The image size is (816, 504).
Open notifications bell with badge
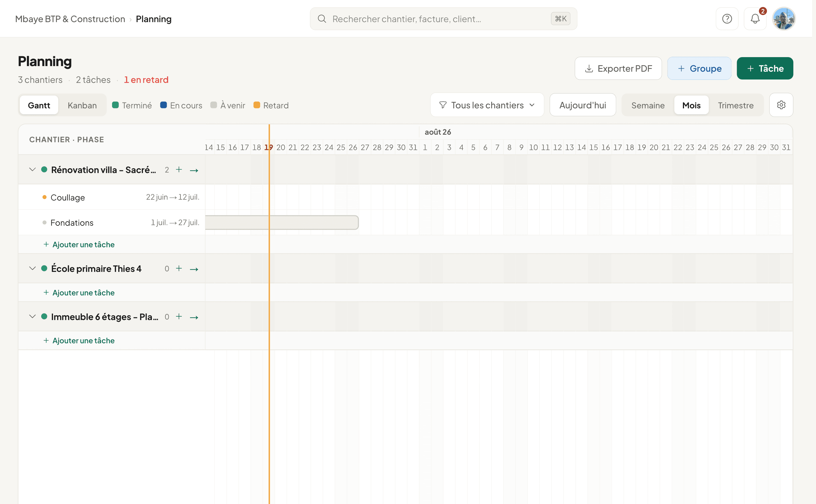tap(755, 19)
